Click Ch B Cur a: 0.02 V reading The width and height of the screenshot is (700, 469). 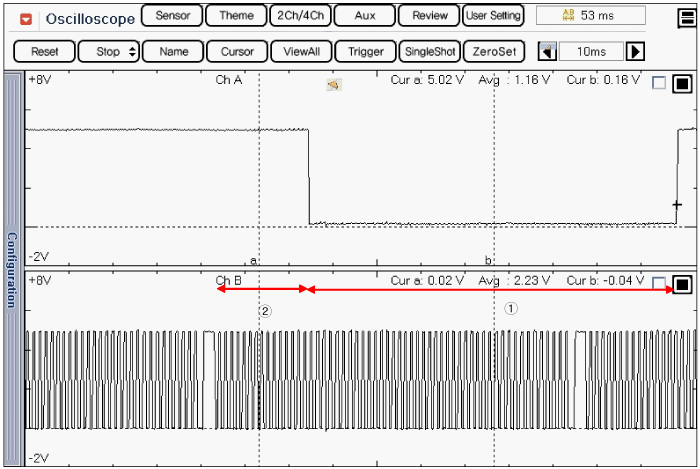[427, 281]
